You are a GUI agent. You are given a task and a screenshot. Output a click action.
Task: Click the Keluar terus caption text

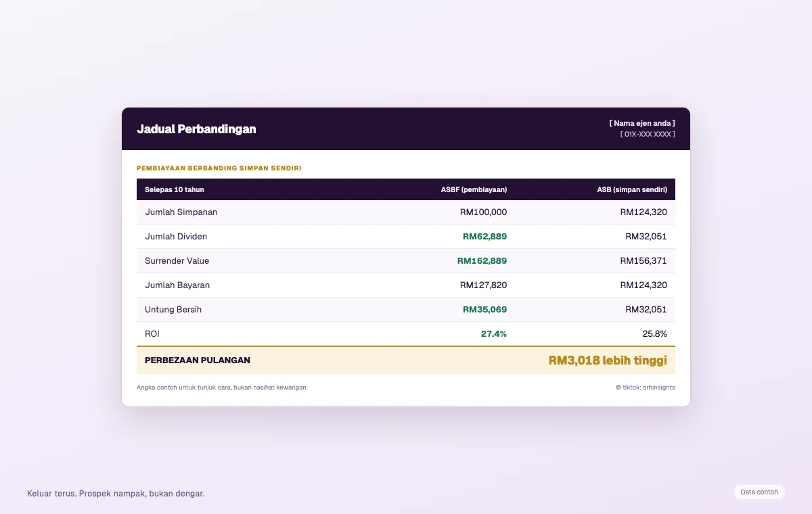coord(116,494)
